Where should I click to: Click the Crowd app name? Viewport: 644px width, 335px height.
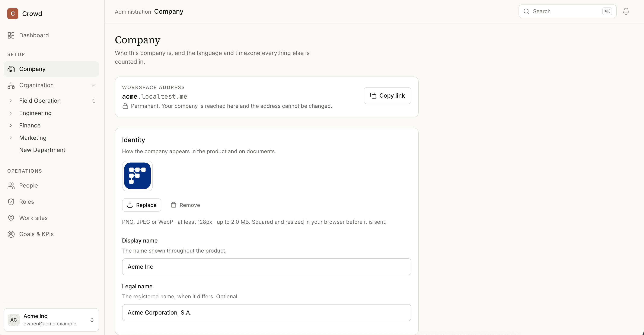[x=32, y=14]
